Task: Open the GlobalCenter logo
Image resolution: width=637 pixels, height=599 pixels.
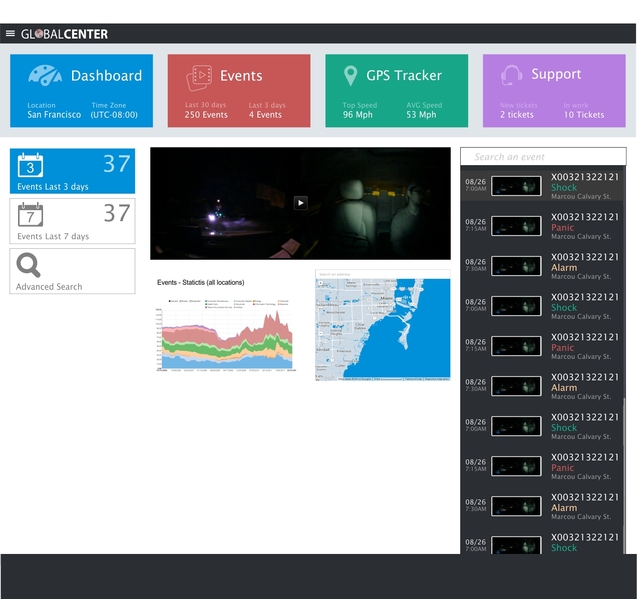Action: 64,34
